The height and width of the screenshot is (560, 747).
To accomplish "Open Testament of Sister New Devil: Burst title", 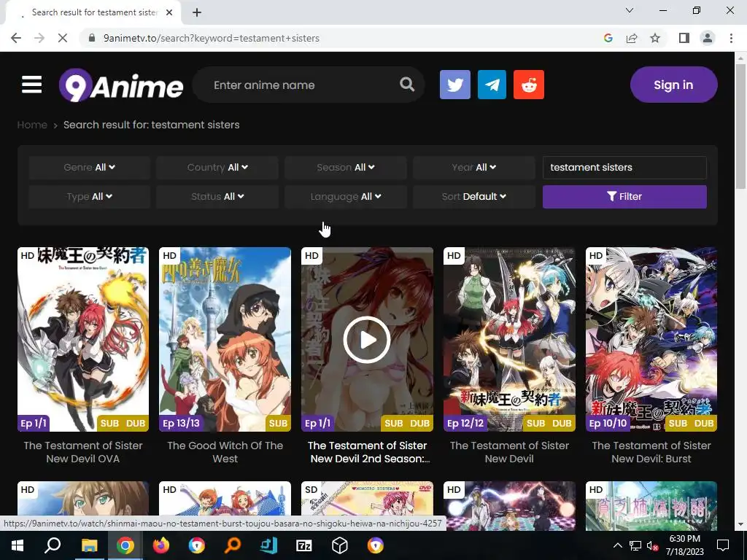I will 651,452.
